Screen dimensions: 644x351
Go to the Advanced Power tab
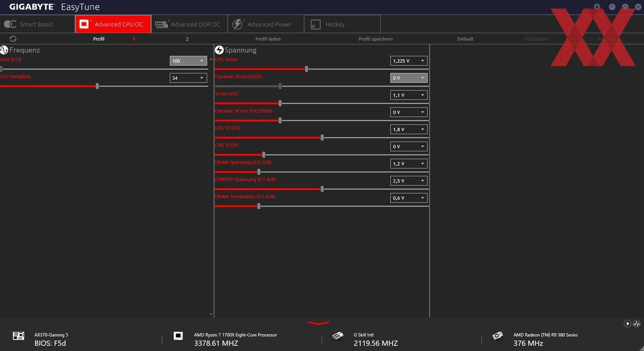266,24
